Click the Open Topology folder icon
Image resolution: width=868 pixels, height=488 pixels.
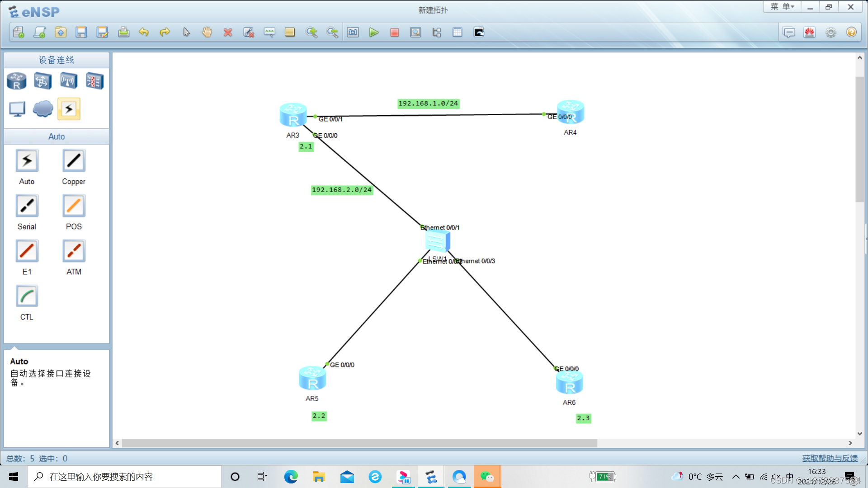61,32
